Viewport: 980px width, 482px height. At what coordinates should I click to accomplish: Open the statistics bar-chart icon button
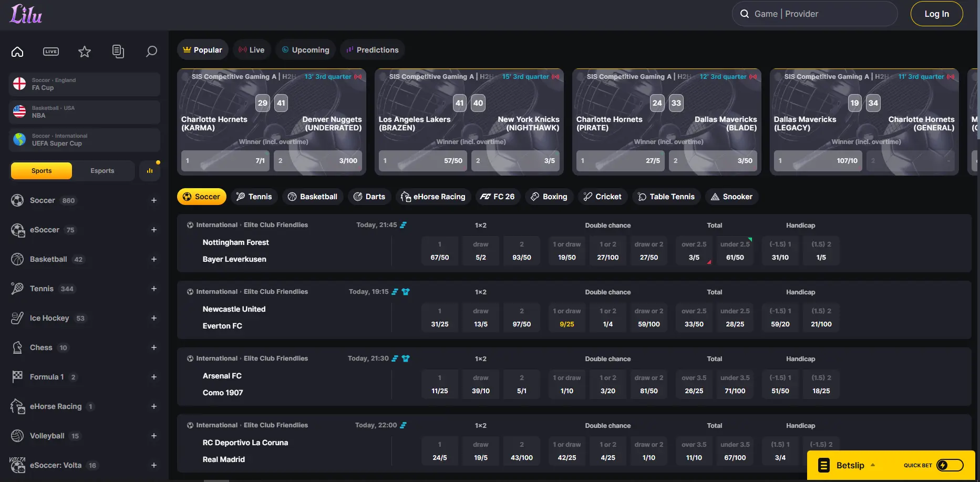point(150,171)
